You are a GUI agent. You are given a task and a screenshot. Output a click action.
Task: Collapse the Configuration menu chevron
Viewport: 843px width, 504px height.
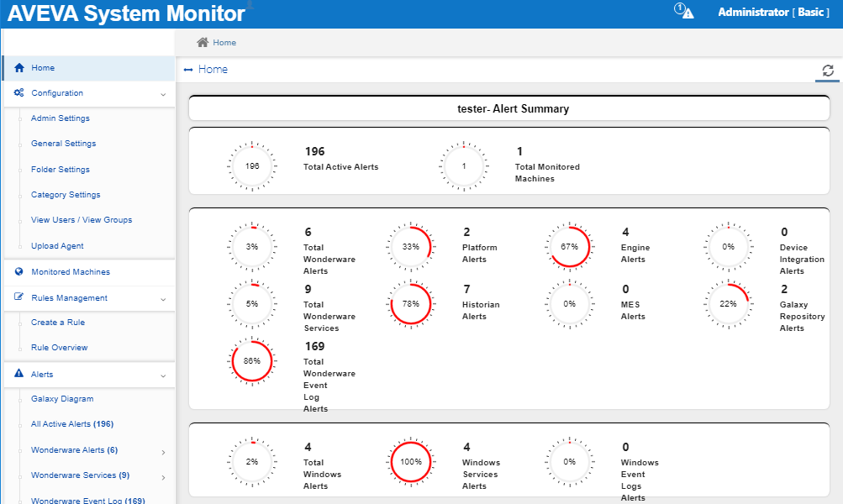pos(163,95)
